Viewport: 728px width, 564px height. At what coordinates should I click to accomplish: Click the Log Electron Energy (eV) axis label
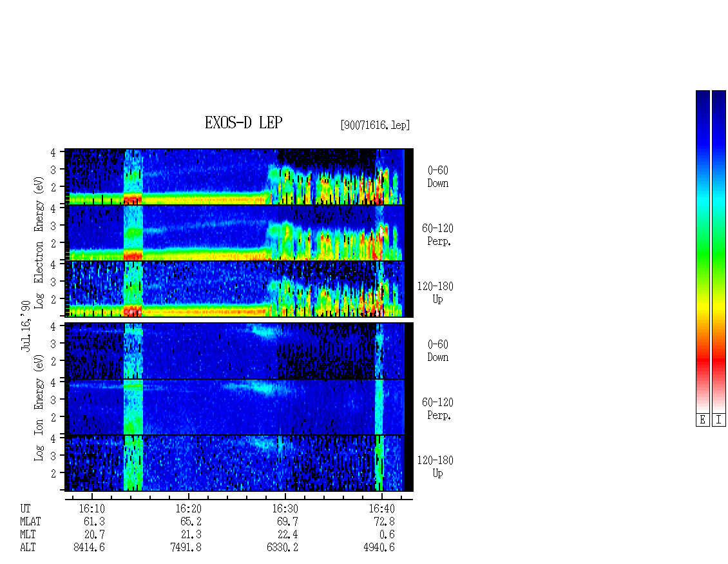pos(39,242)
